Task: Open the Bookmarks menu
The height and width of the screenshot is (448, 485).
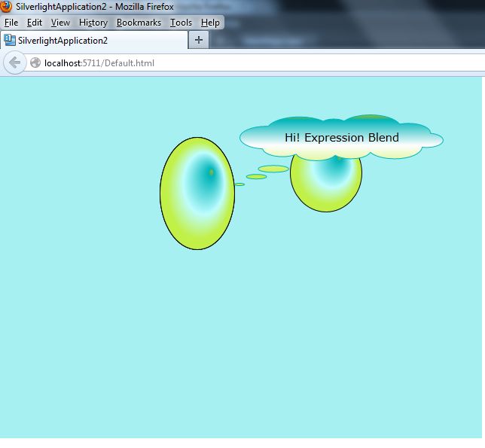Action: (x=139, y=23)
